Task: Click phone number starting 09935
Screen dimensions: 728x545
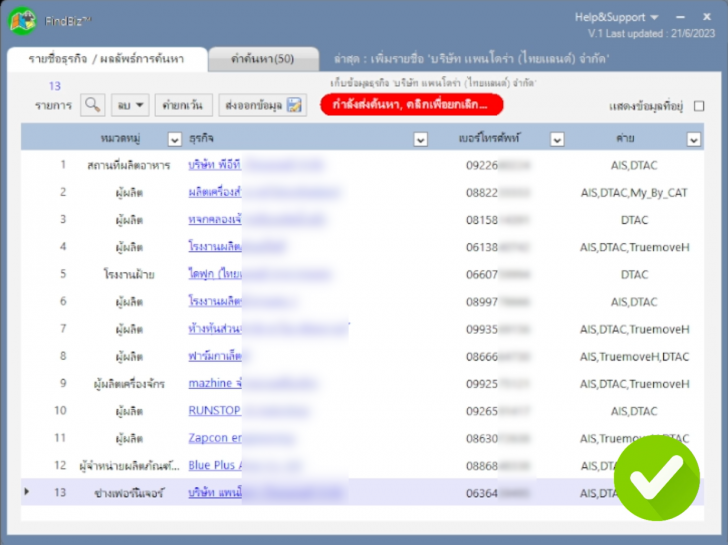Action: [x=498, y=330]
